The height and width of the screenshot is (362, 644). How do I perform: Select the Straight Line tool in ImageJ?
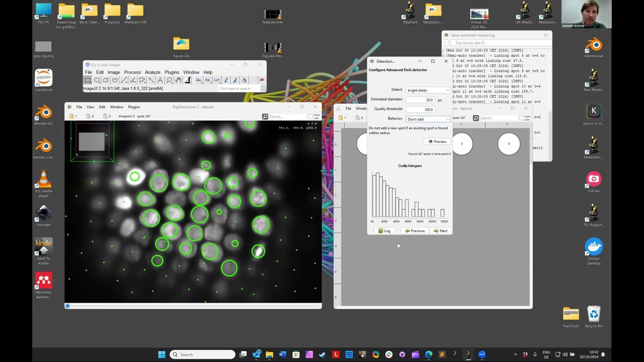point(124,80)
